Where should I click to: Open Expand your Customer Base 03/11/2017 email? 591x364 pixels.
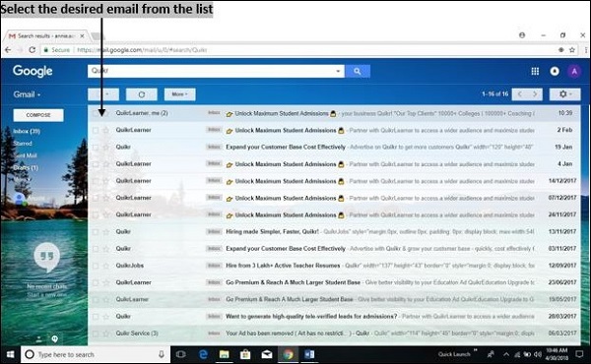334,249
